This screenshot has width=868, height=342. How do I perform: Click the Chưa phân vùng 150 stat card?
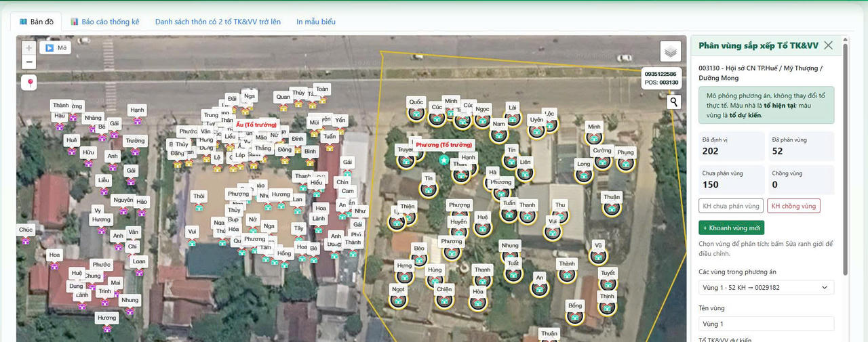[732, 179]
